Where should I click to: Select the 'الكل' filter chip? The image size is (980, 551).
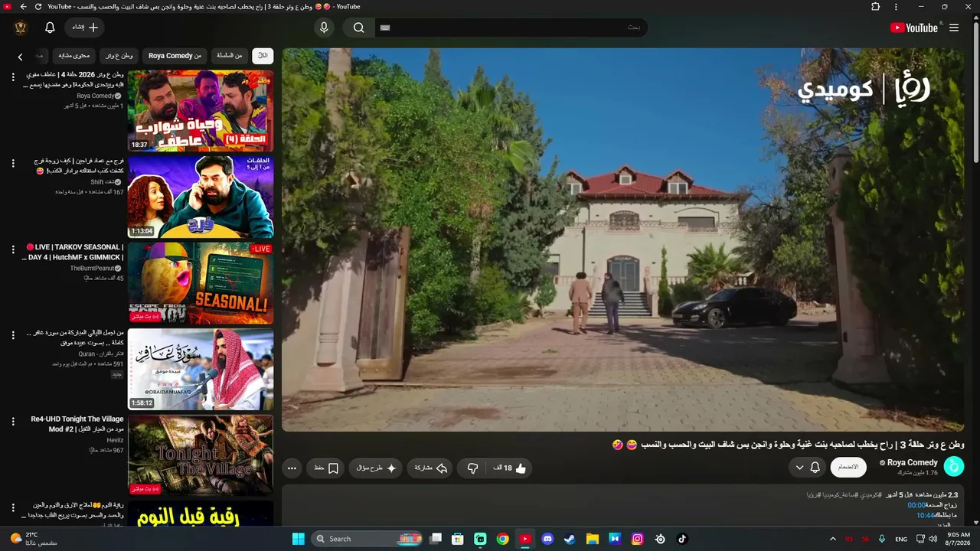pyautogui.click(x=263, y=55)
